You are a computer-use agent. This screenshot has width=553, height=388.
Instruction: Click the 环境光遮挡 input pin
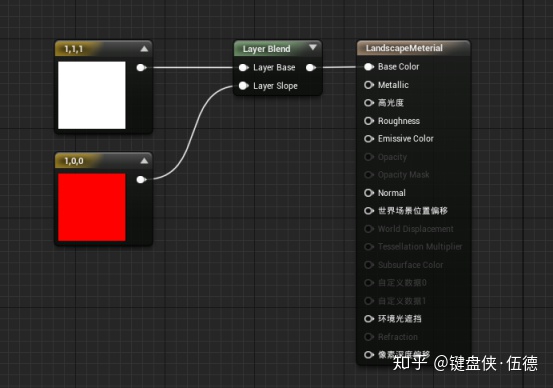369,319
